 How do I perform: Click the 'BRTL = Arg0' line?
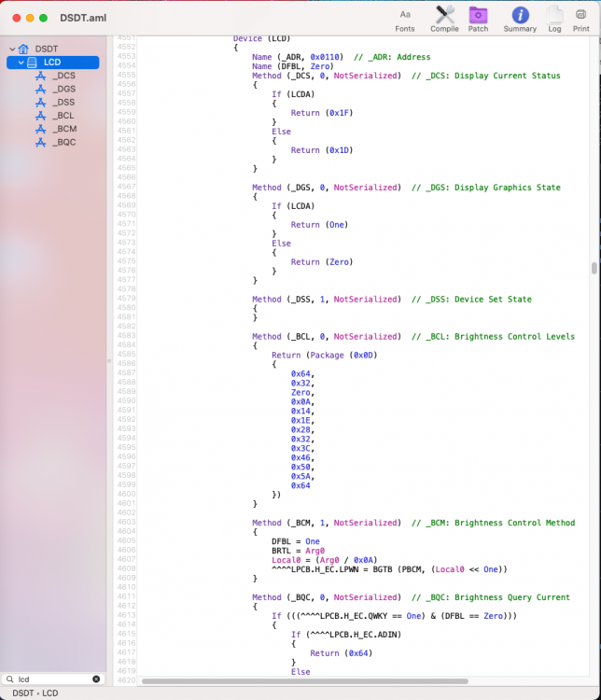pos(298,551)
